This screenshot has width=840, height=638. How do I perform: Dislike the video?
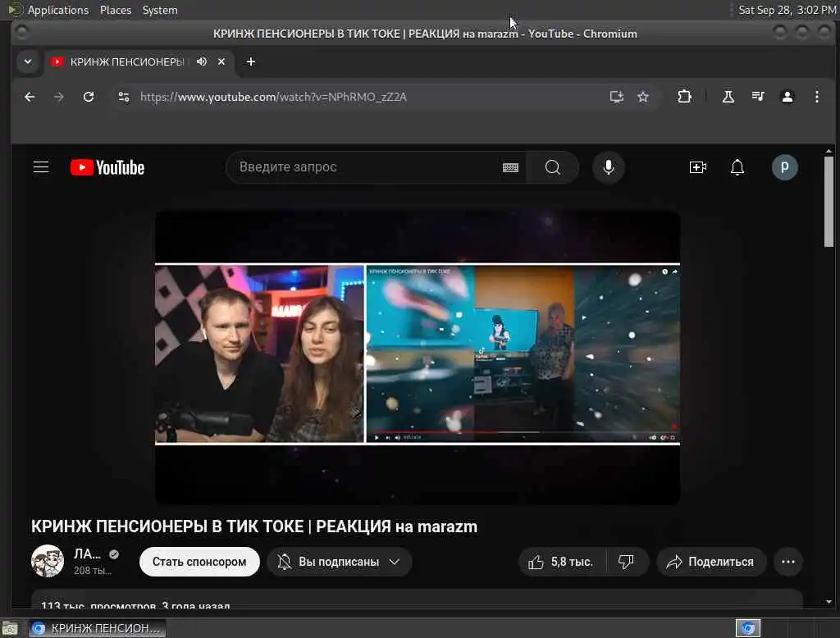pyautogui.click(x=626, y=562)
